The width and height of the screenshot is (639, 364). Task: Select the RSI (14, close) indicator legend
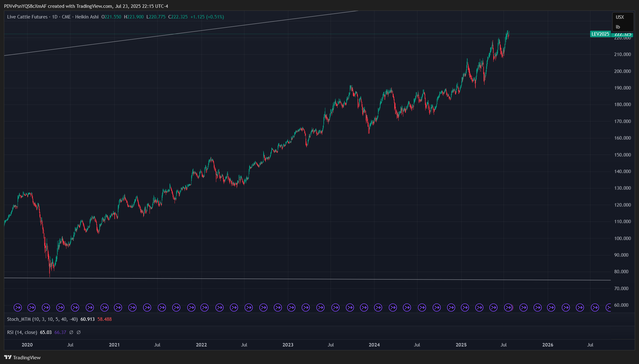pos(22,332)
